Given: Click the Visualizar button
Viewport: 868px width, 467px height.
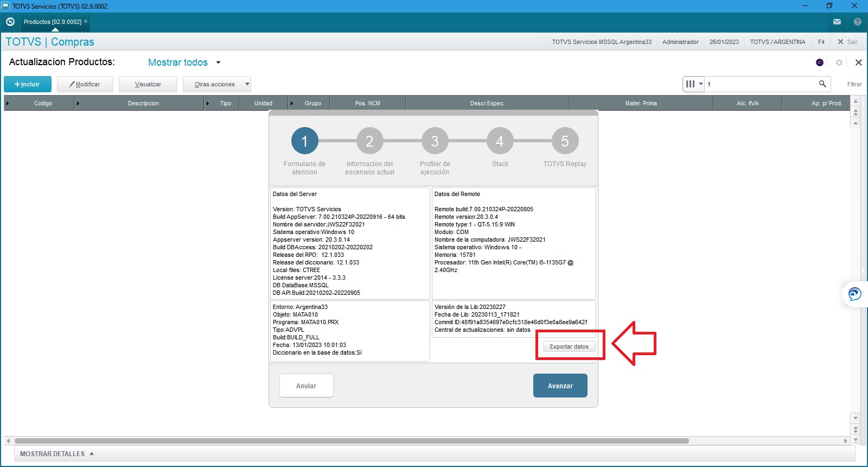Looking at the screenshot, I should tap(148, 84).
